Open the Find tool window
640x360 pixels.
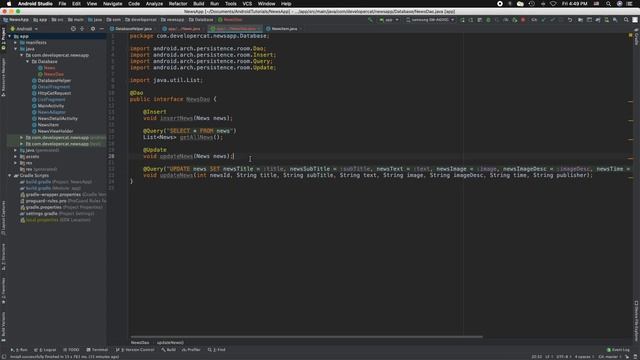pos(216,350)
